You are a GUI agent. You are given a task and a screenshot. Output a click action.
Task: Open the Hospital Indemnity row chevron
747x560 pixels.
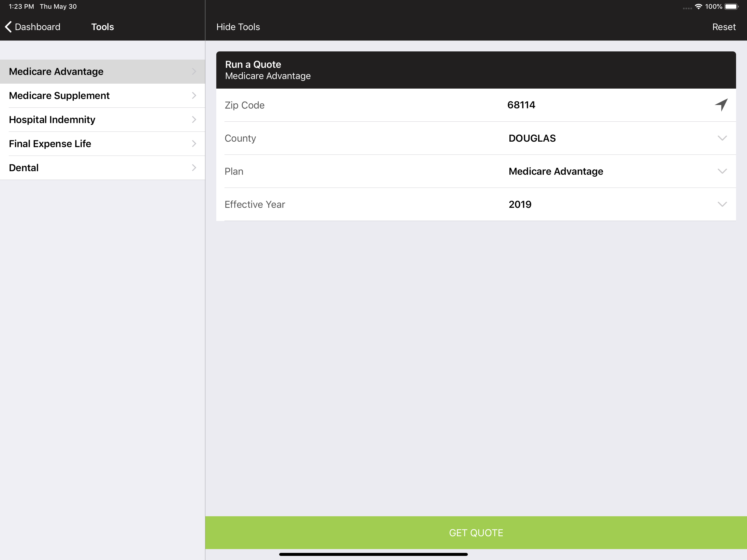coord(194,119)
